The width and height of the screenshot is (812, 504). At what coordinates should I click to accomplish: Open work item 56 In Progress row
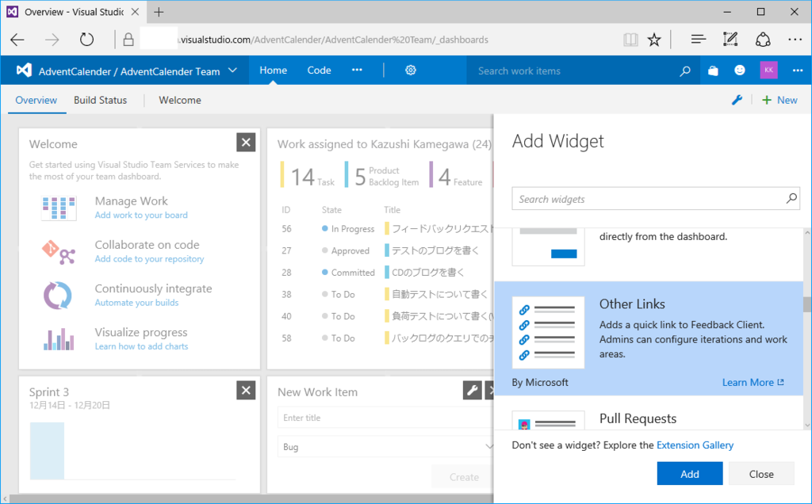386,229
